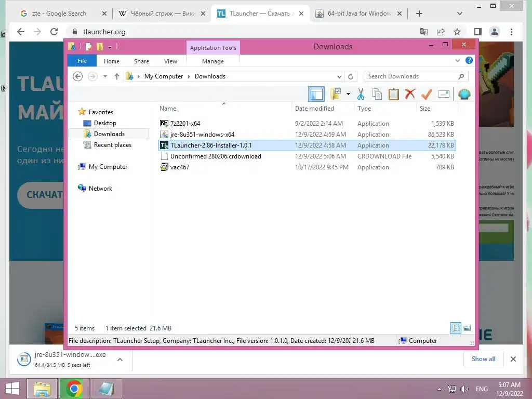The image size is (532, 399).
Task: Click the Cut scissors icon in Explorer toolbar
Action: coord(361,94)
